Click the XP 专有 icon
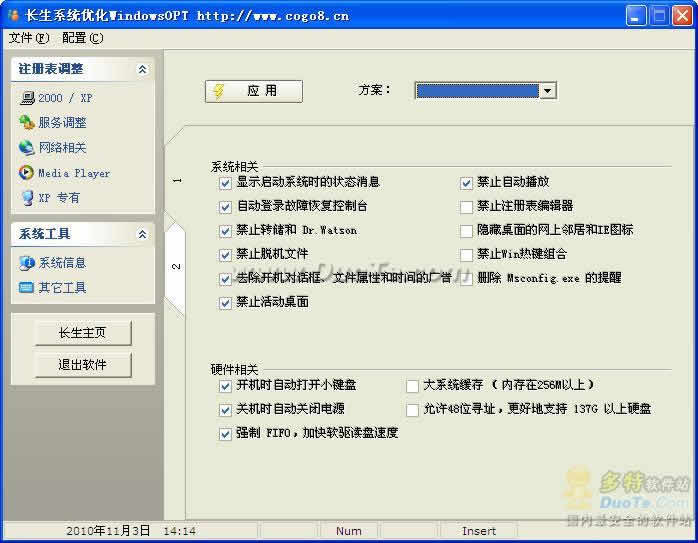This screenshot has width=698, height=543. (x=28, y=198)
